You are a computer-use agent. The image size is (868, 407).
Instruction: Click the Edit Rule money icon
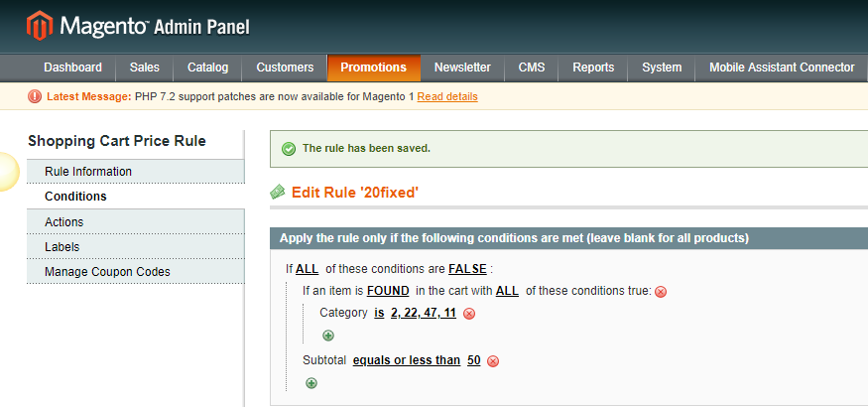click(x=278, y=193)
